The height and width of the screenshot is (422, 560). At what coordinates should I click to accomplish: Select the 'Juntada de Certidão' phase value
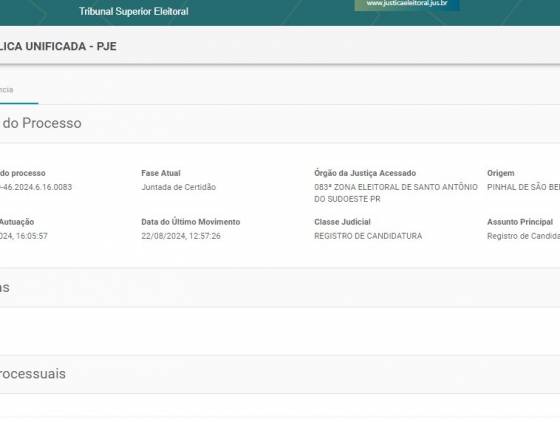tap(179, 187)
